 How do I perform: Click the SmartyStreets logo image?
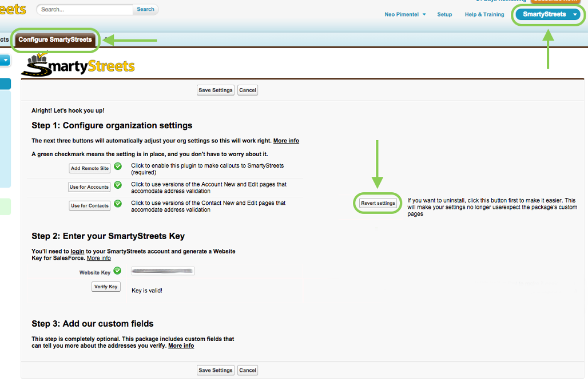(78, 65)
